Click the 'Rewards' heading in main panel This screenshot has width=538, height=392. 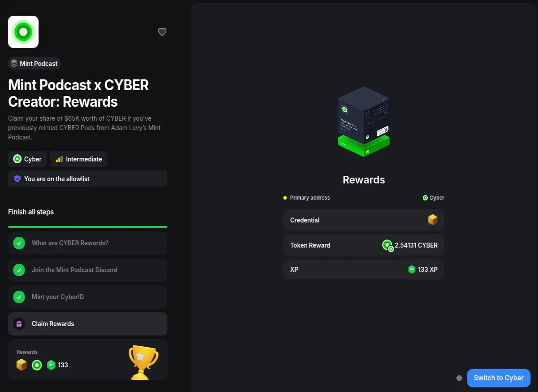point(364,180)
